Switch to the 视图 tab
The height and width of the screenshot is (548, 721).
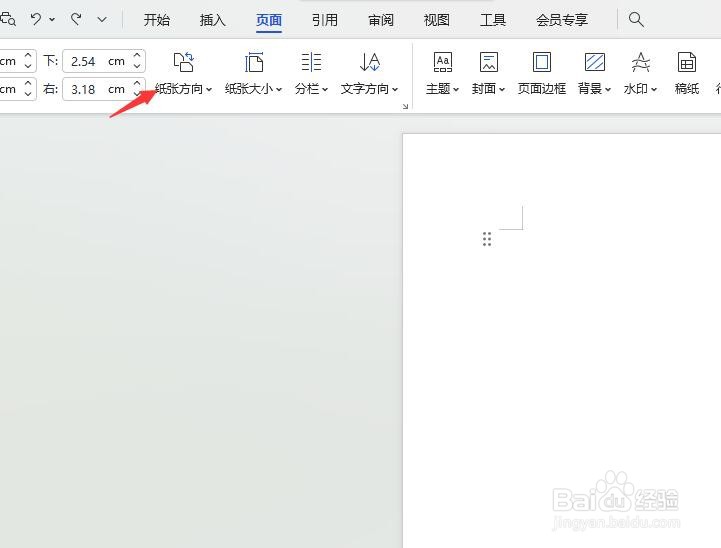tap(436, 20)
